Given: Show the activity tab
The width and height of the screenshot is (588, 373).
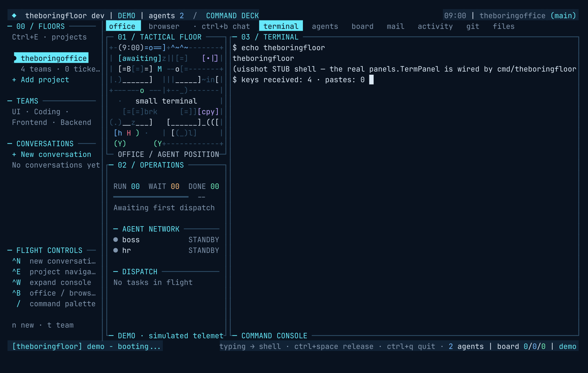Looking at the screenshot, I should coord(435,26).
